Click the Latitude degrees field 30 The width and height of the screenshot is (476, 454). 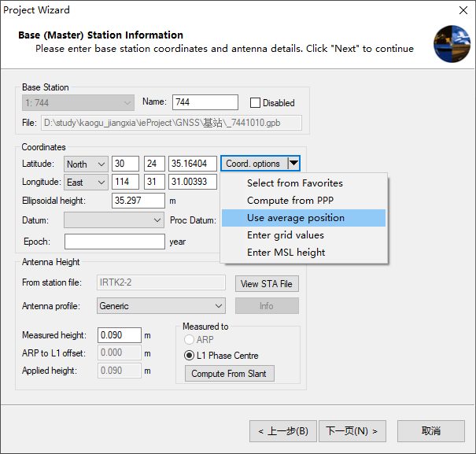tap(125, 164)
